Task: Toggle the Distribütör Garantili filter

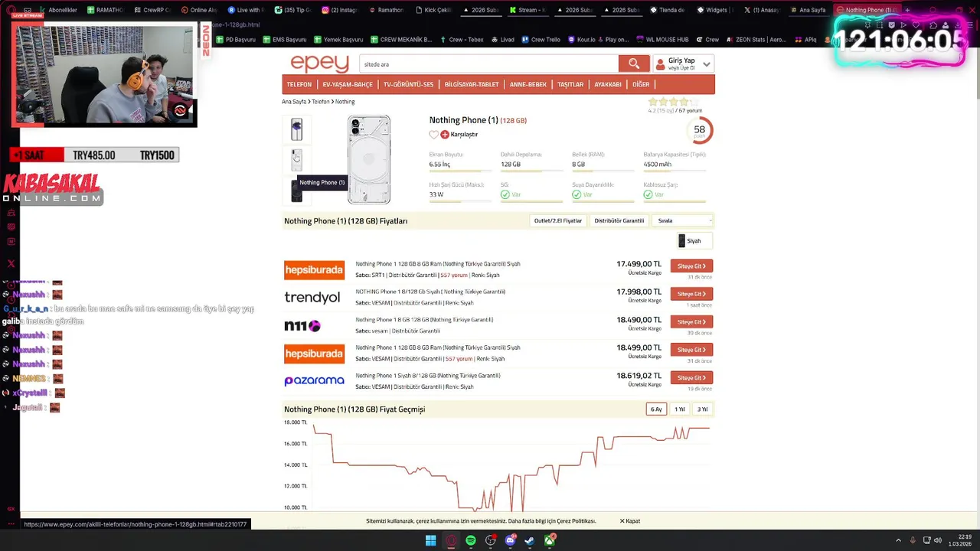Action: click(x=619, y=220)
